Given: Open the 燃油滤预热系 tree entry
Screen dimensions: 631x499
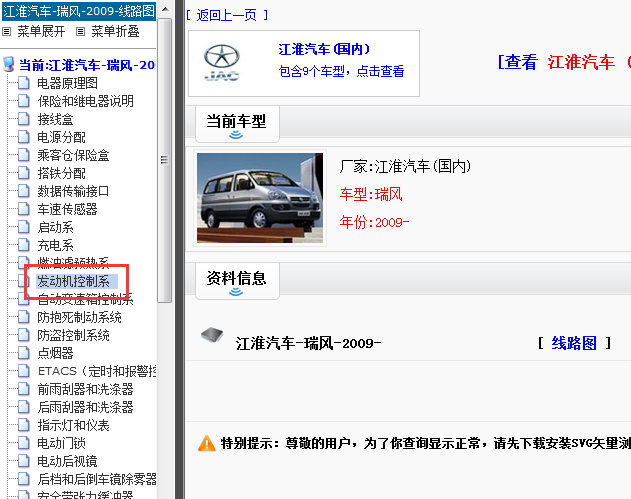Looking at the screenshot, I should (x=73, y=263).
